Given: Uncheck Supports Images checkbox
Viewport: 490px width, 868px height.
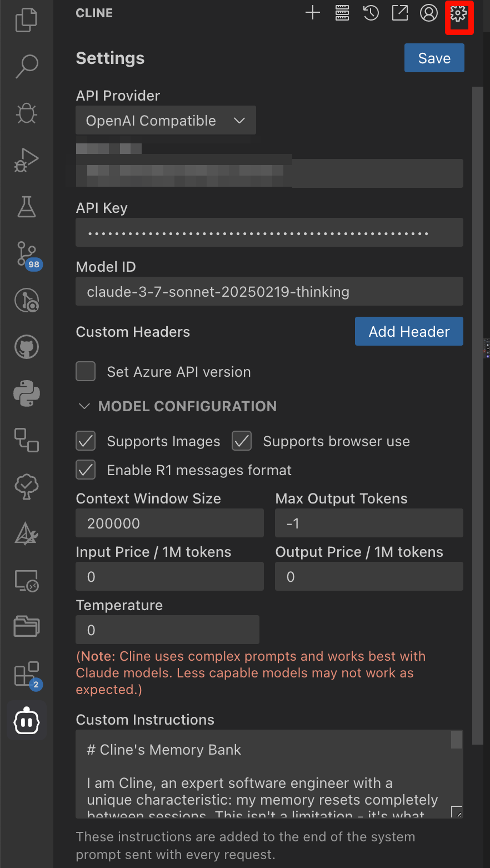Looking at the screenshot, I should [x=86, y=441].
